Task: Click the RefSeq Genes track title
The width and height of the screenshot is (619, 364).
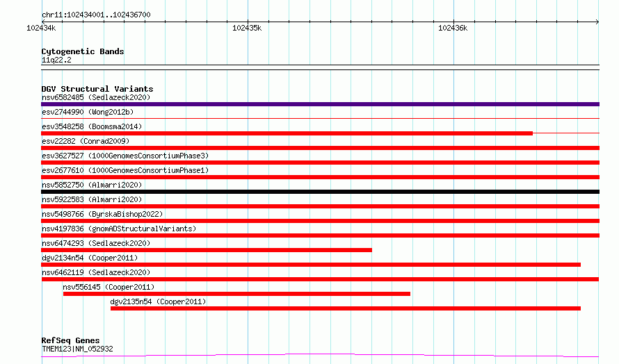Action: pyautogui.click(x=70, y=340)
